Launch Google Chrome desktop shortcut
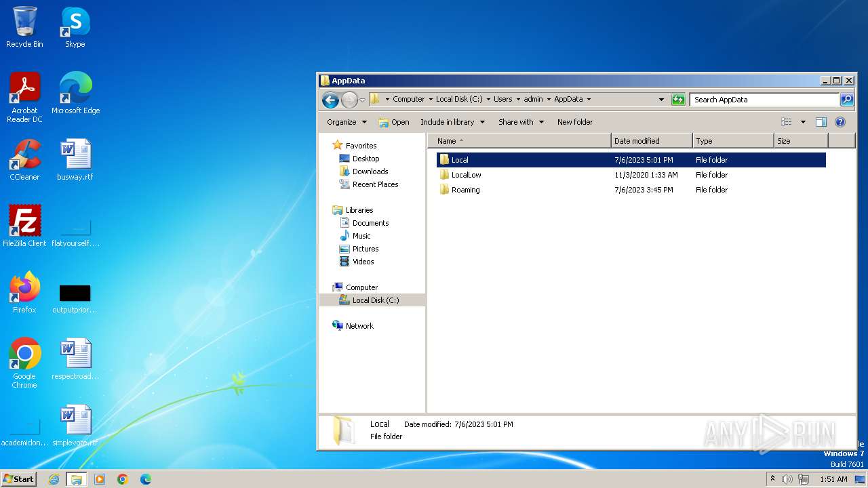 pos(24,363)
